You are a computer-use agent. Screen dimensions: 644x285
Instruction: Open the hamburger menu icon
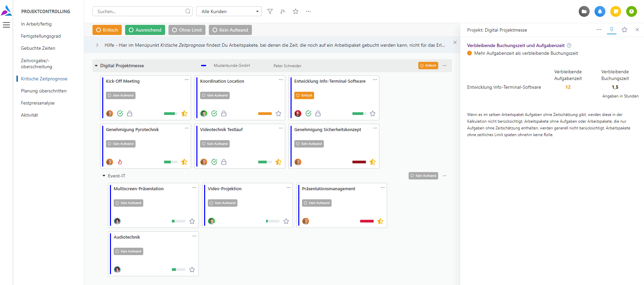[x=6, y=25]
